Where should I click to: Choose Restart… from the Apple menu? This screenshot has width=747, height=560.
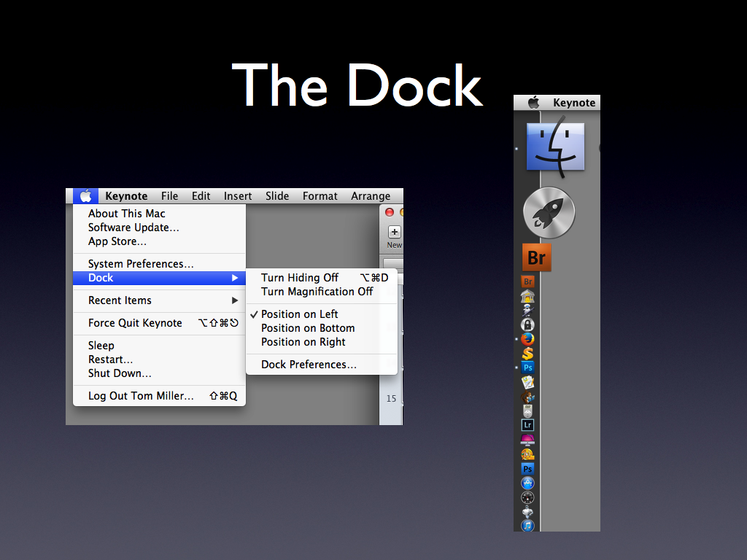click(159, 359)
